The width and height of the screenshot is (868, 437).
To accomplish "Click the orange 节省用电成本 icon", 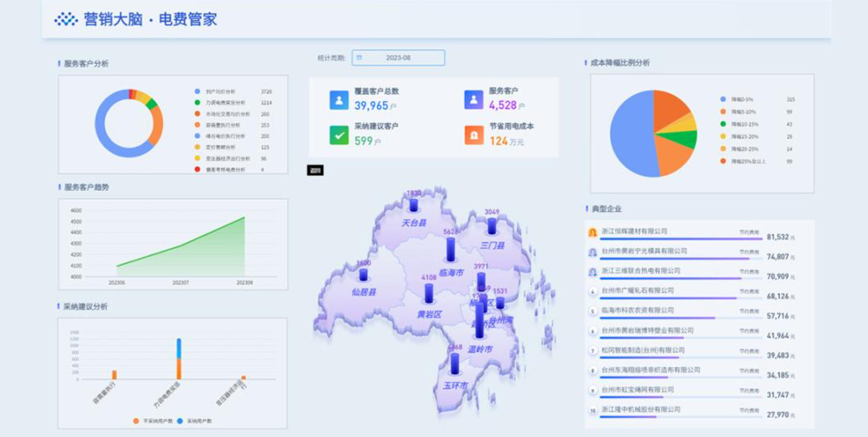I will [474, 135].
